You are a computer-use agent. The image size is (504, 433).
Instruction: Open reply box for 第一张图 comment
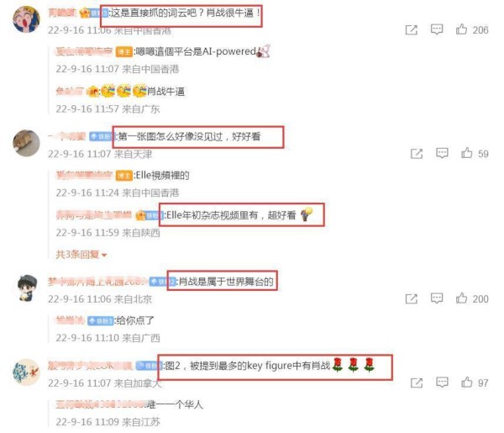coord(442,153)
